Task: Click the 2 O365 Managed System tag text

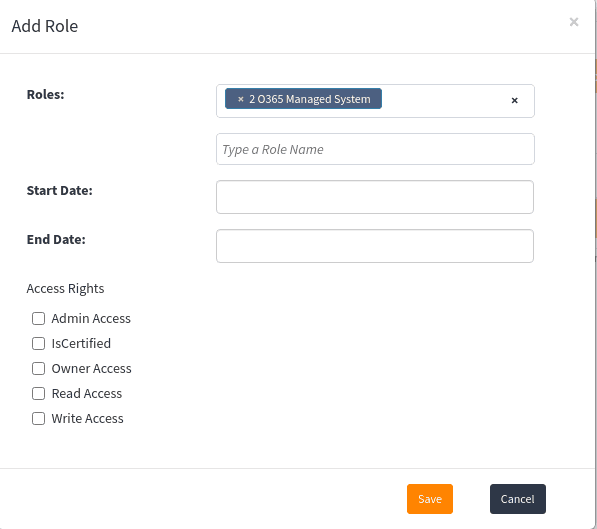Action: click(310, 99)
